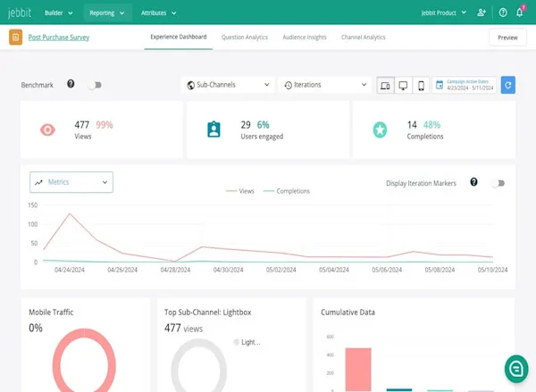This screenshot has height=392, width=536.
Task: Open the Campaign Active Dates picker
Action: tap(465, 85)
